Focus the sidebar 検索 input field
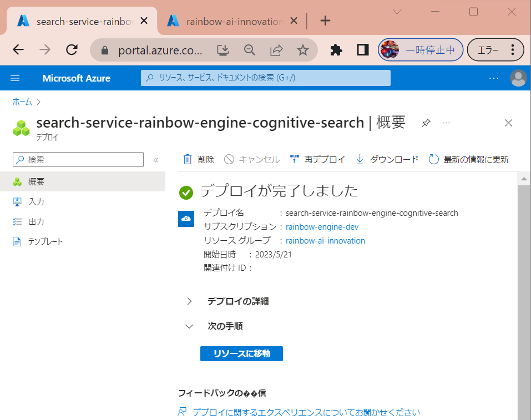The width and height of the screenshot is (531, 420). click(78, 160)
